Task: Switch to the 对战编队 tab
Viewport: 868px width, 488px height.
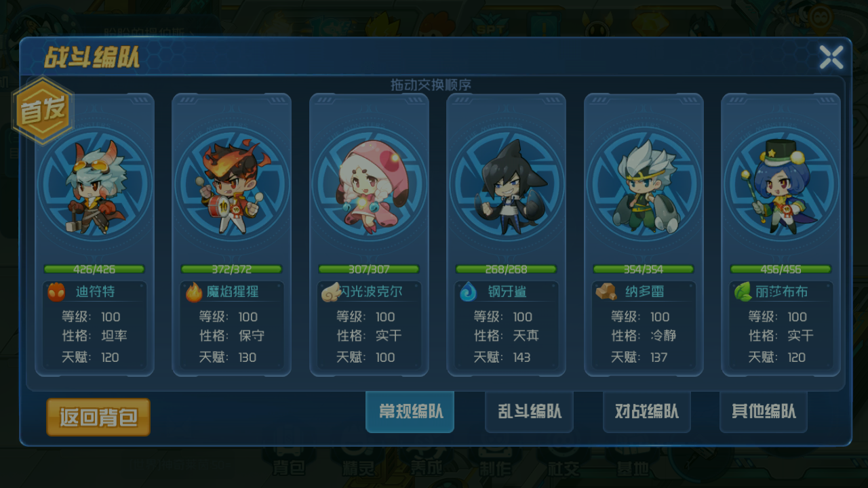Action: tap(646, 411)
